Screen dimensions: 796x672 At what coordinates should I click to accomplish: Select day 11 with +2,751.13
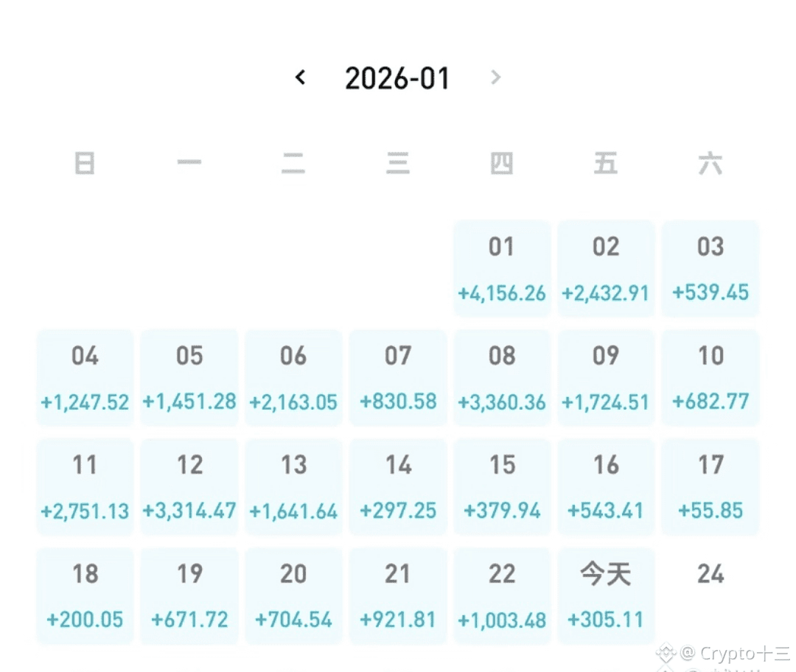[x=85, y=487]
